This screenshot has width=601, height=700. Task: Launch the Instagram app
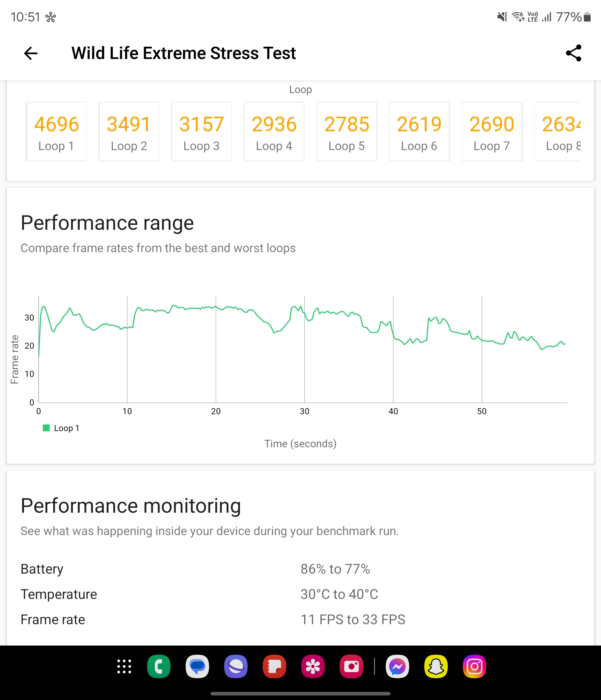click(474, 666)
